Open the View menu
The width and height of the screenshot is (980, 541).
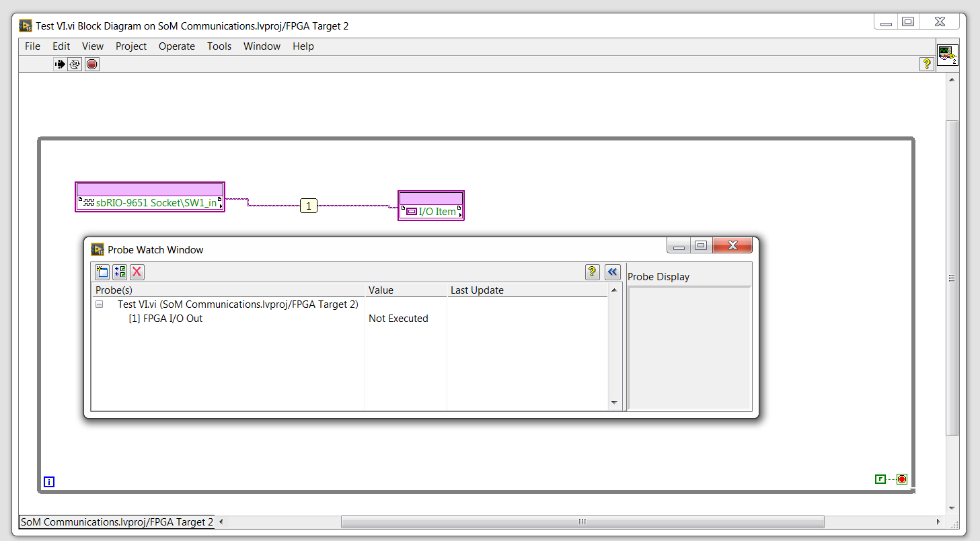pos(93,46)
